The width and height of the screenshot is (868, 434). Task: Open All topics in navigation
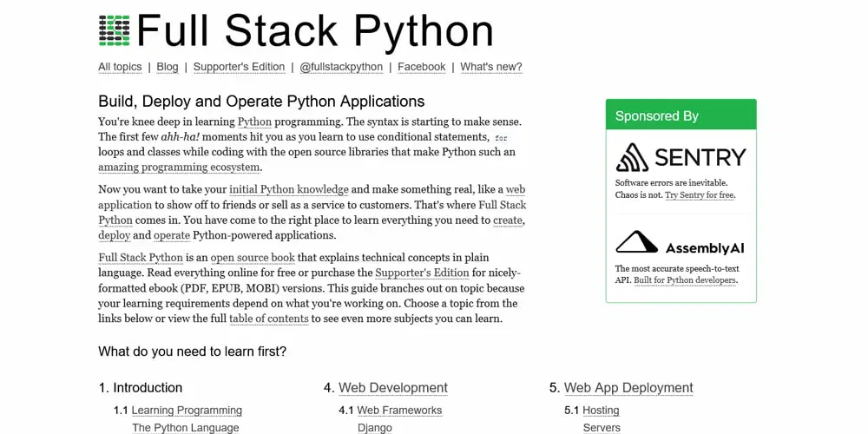[x=120, y=67]
